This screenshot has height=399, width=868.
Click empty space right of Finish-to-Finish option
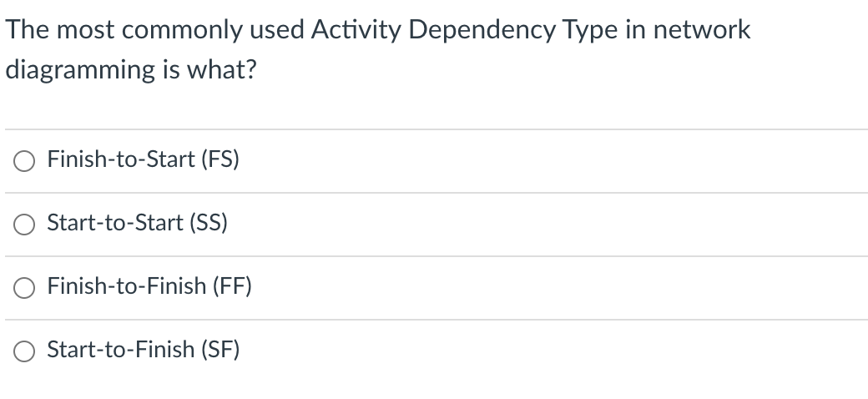point(559,288)
